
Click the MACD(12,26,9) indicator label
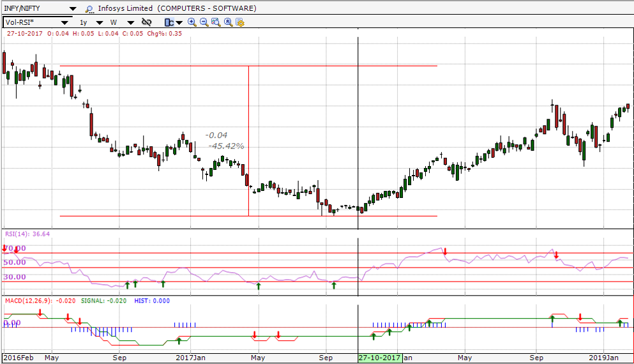point(29,300)
